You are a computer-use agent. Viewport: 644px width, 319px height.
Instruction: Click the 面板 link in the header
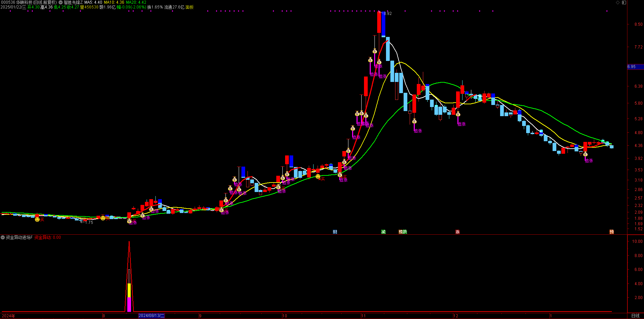coord(190,7)
